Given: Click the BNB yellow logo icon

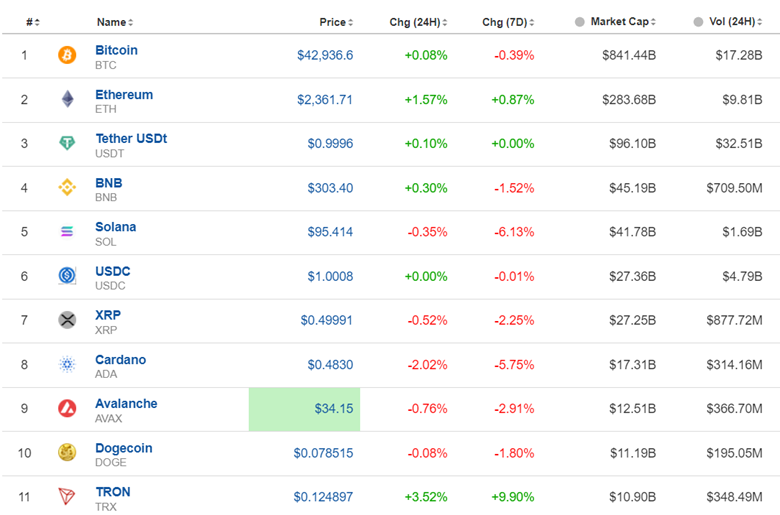Looking at the screenshot, I should click(67, 188).
